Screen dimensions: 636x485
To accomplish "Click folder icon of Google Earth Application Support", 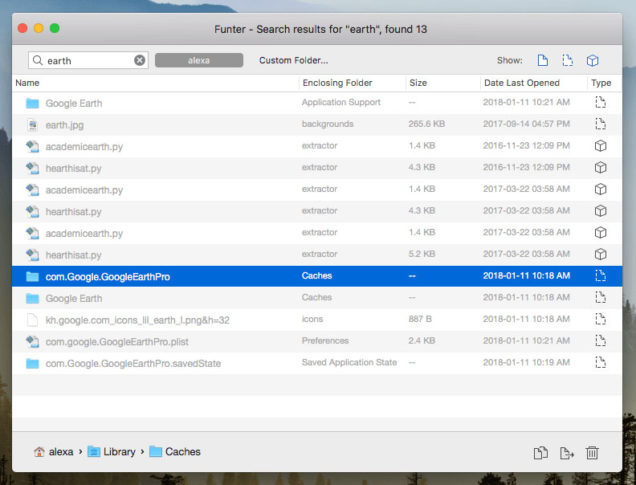I will [x=32, y=103].
